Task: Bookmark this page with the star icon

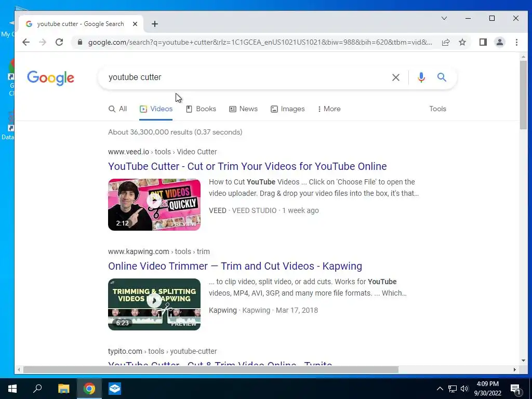Action: tap(462, 42)
